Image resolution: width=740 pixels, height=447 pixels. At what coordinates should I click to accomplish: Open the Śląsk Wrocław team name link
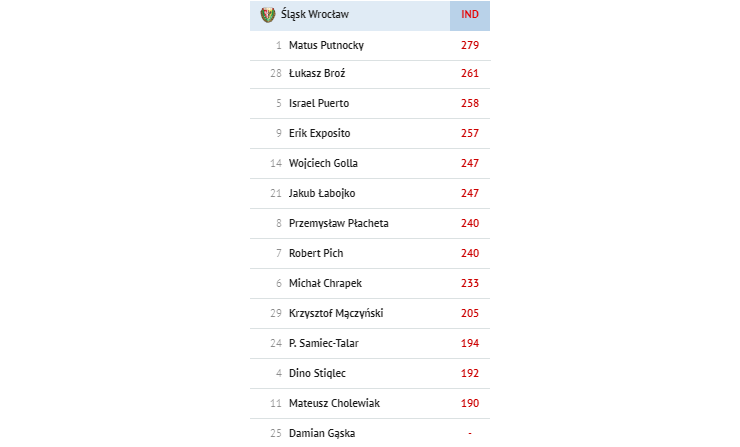(x=315, y=15)
